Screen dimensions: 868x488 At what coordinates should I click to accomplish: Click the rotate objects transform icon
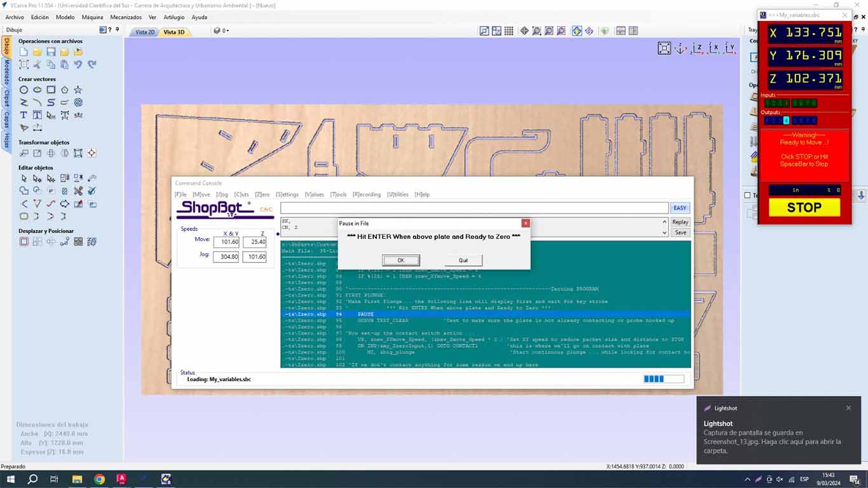(x=51, y=153)
